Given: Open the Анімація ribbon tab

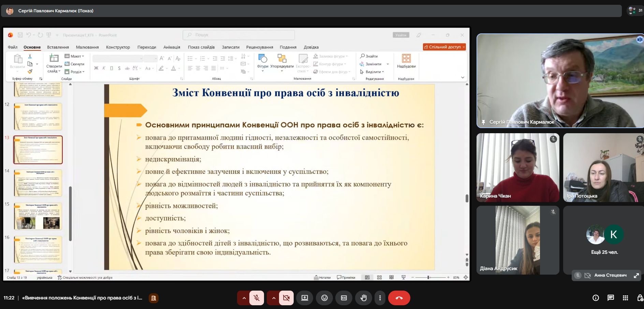Looking at the screenshot, I should (172, 47).
